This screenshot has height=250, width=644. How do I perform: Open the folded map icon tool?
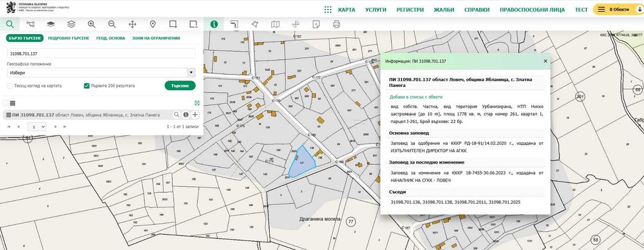tap(275, 24)
